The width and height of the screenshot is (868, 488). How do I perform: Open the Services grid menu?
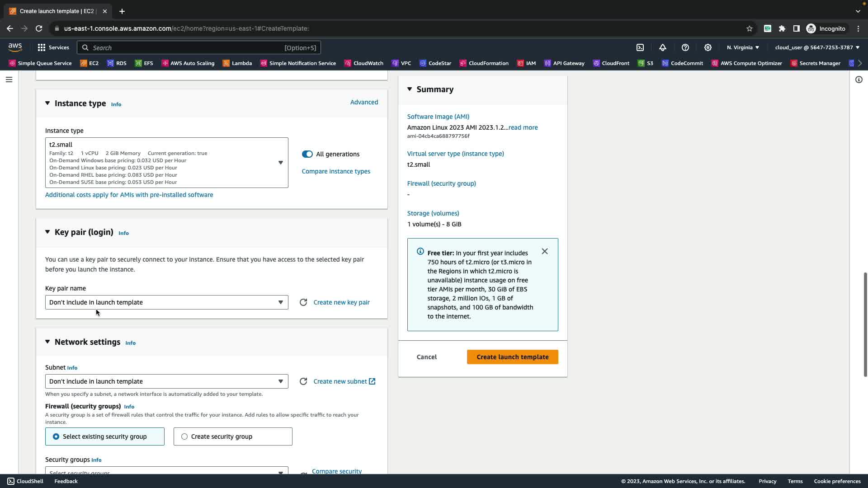point(53,47)
